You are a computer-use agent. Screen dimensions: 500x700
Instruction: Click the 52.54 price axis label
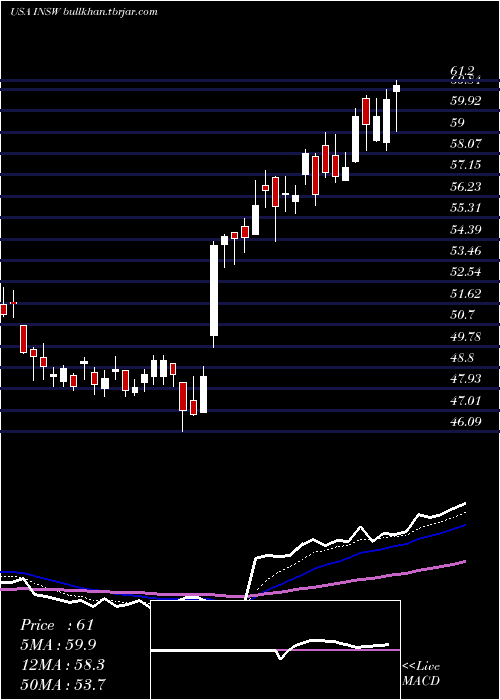tap(466, 272)
